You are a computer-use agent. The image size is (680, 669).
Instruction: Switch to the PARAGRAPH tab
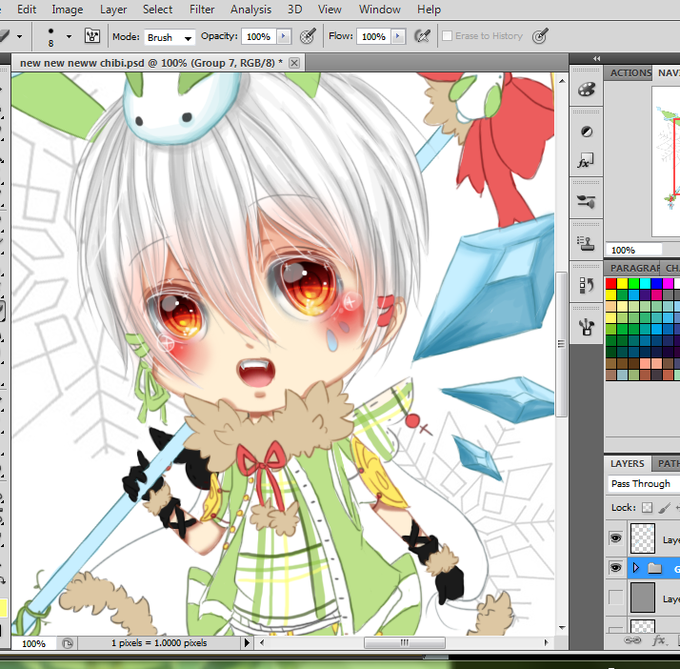tap(634, 268)
